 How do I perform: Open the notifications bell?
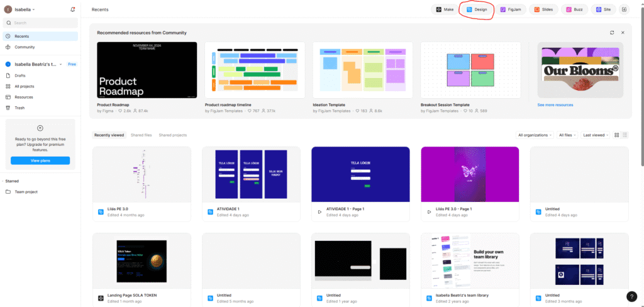[72, 10]
